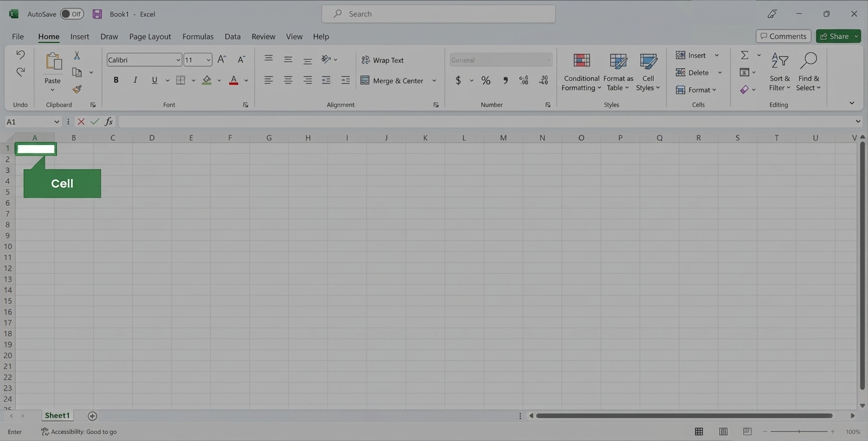The image size is (868, 441).
Task: Click the Undo arrow icon
Action: pos(20,55)
